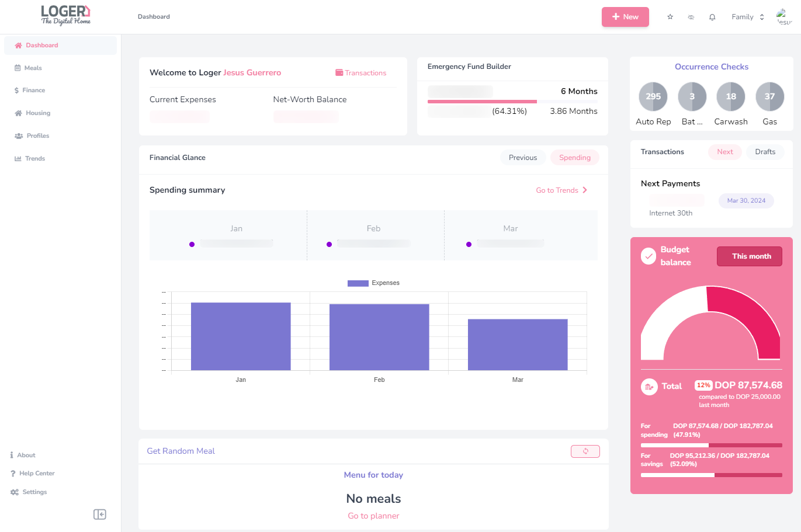
Task: Click the Mar expenses bar
Action: point(518,345)
